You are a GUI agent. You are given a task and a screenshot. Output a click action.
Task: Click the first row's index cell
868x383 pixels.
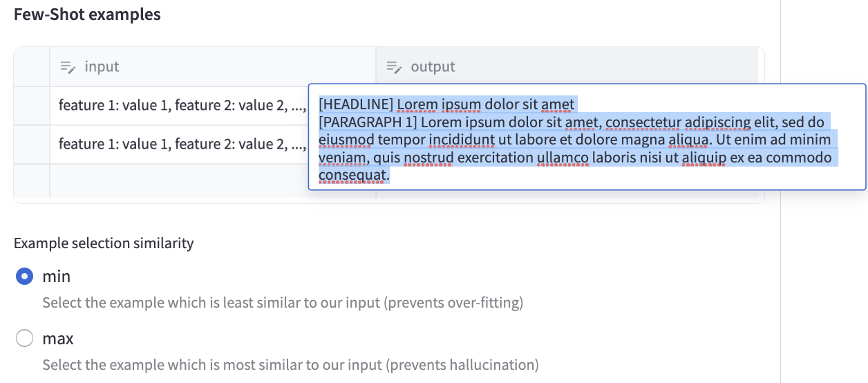click(32, 106)
